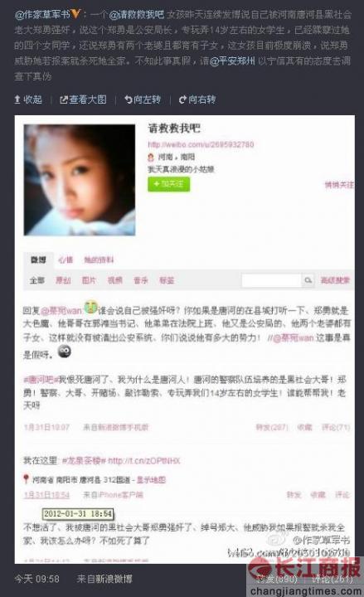The width and height of the screenshot is (364, 597).
Task: Open the 她的资料 tab
Action: (99, 260)
